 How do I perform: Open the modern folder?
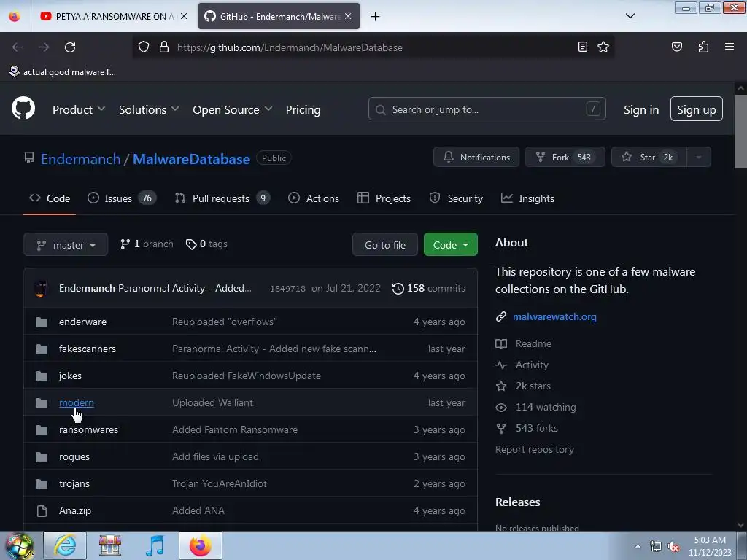click(76, 402)
